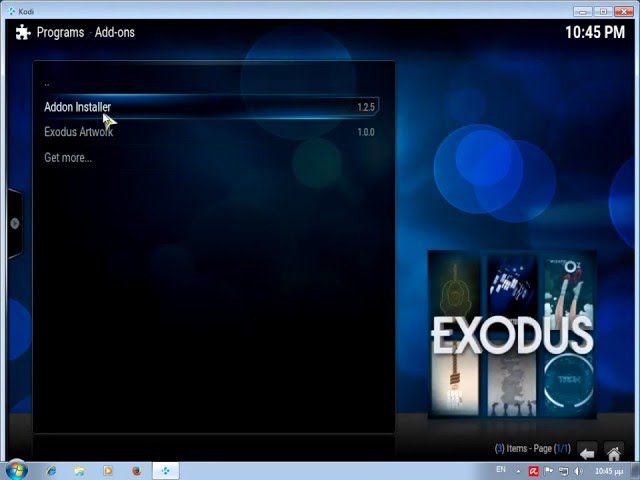Launch Internet Explorer from the taskbar

51,471
